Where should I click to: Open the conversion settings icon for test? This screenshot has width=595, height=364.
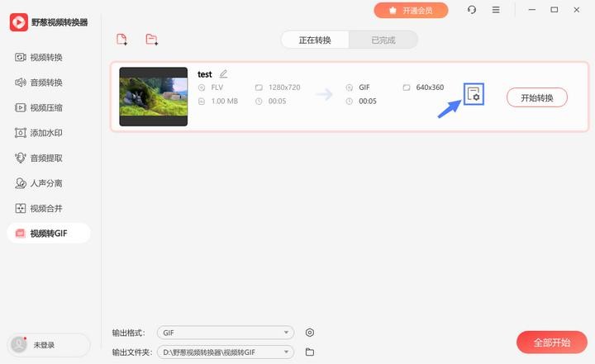click(x=474, y=96)
